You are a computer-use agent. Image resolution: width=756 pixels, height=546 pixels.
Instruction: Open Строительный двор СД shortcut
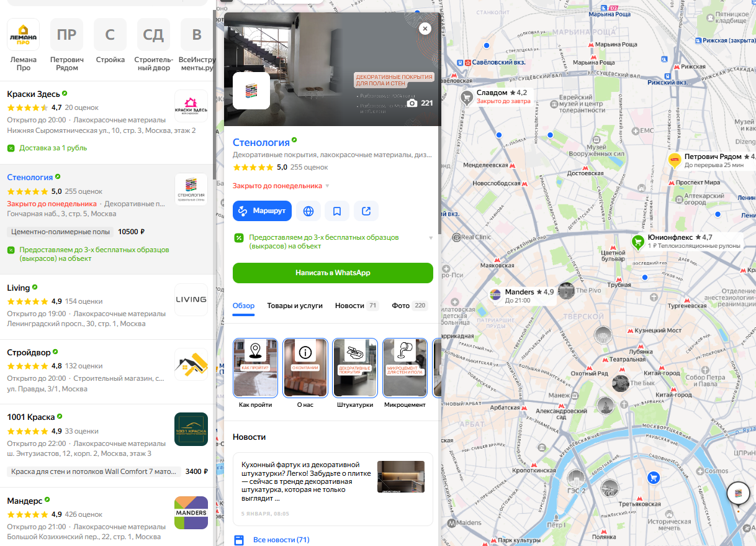click(x=153, y=35)
